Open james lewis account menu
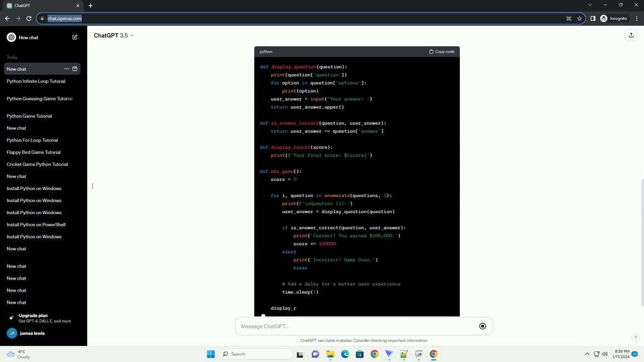644x362 pixels. coord(43,333)
